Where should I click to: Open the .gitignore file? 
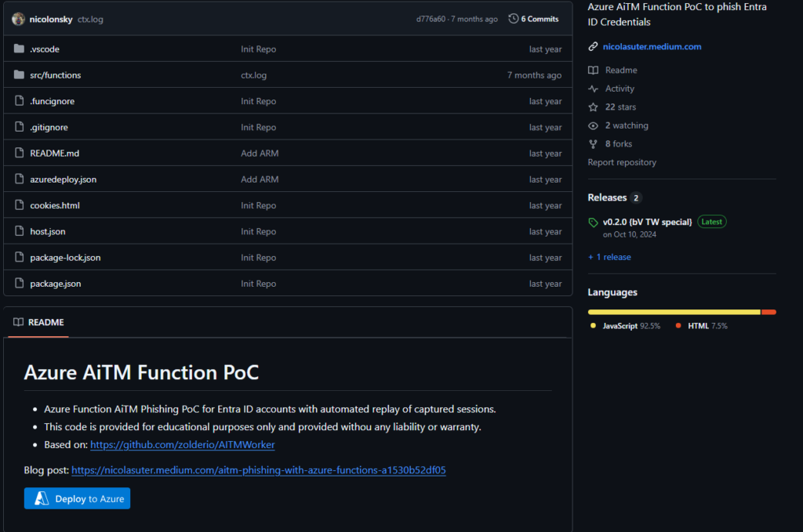(x=49, y=128)
